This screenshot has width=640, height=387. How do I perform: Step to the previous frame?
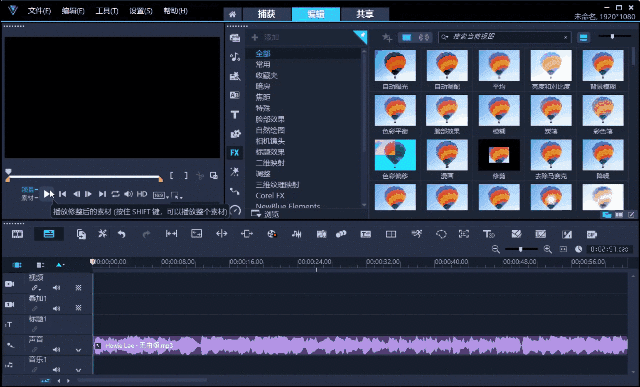(76, 194)
